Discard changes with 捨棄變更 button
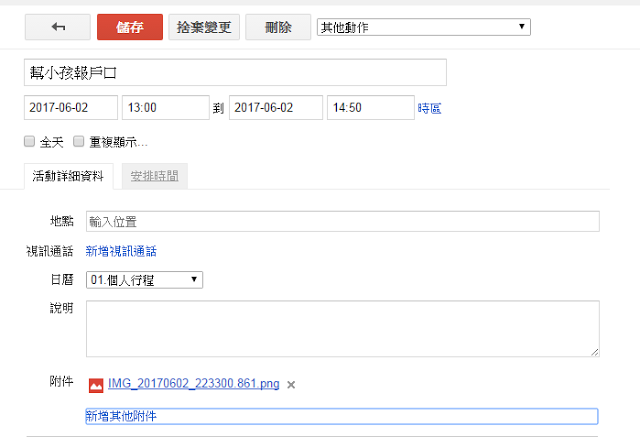Image resolution: width=640 pixels, height=437 pixels. point(204,27)
